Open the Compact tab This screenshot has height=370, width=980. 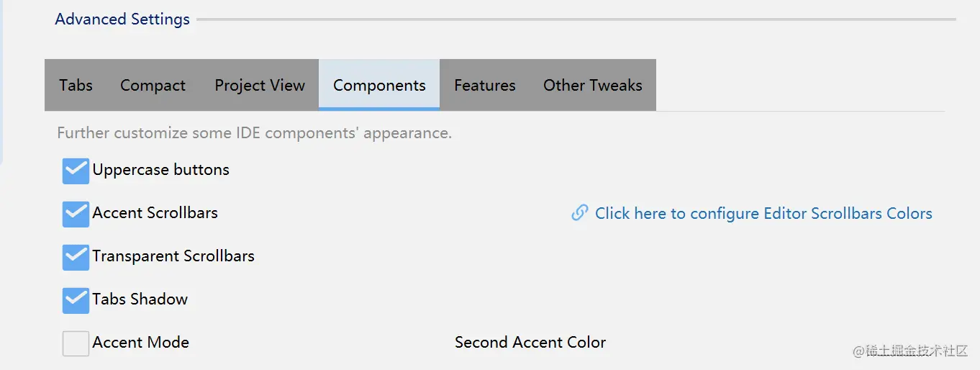point(153,85)
